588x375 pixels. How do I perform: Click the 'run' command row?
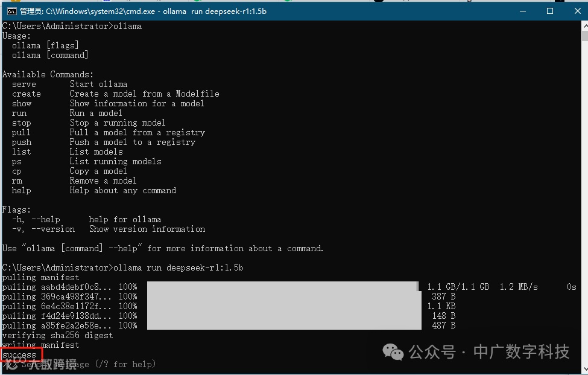tap(67, 114)
